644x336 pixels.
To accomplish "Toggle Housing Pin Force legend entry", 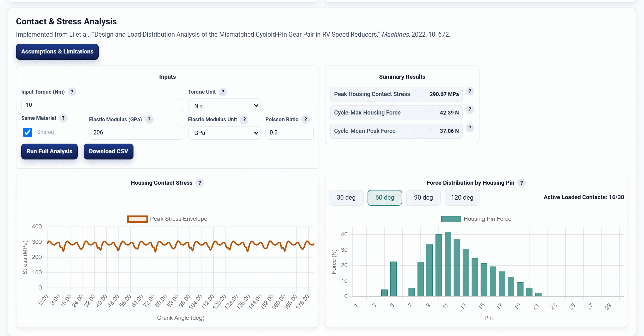I will coord(476,219).
